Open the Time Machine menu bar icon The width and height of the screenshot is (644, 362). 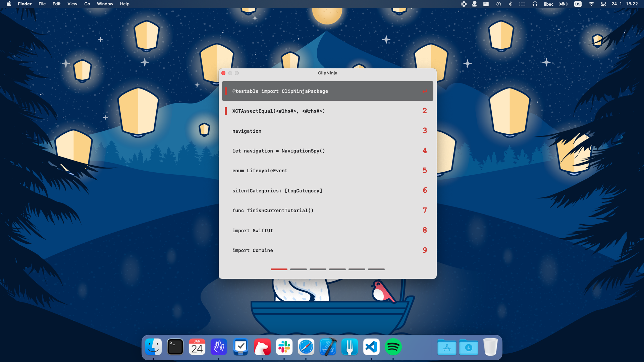(499, 4)
